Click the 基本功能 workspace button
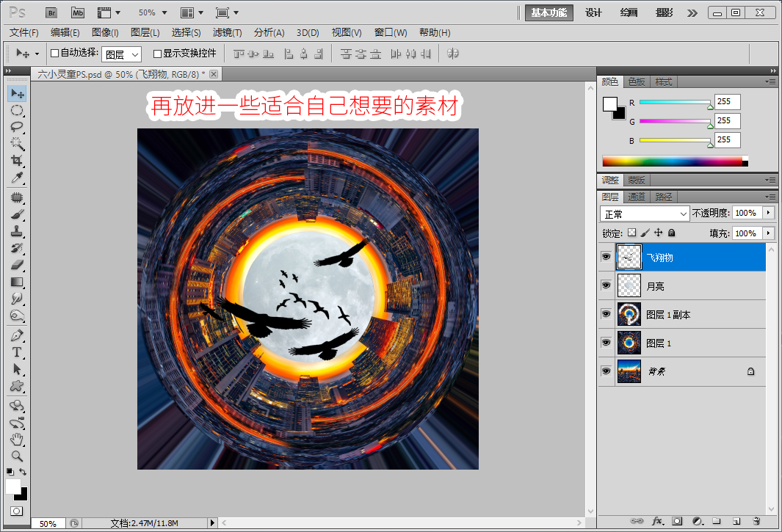 coord(549,13)
